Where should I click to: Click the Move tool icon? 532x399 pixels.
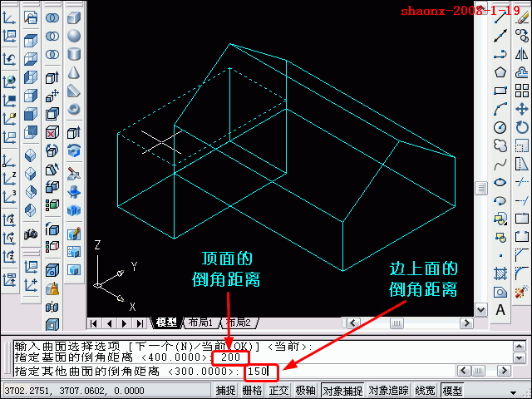tap(522, 109)
